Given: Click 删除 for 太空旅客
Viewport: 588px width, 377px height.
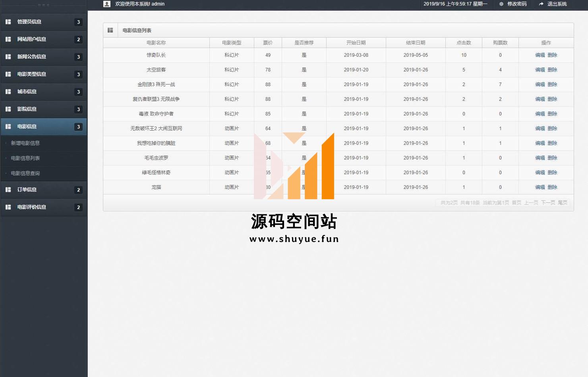Looking at the screenshot, I should click(552, 70).
